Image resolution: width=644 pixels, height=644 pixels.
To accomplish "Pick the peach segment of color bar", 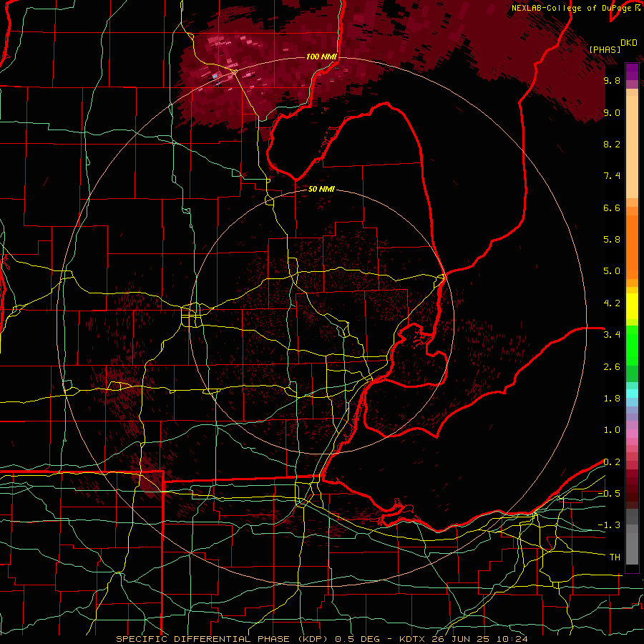I will (632, 147).
